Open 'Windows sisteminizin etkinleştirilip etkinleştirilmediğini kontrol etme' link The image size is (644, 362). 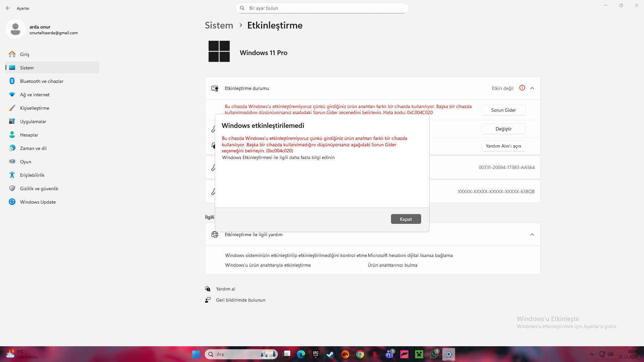pos(296,255)
